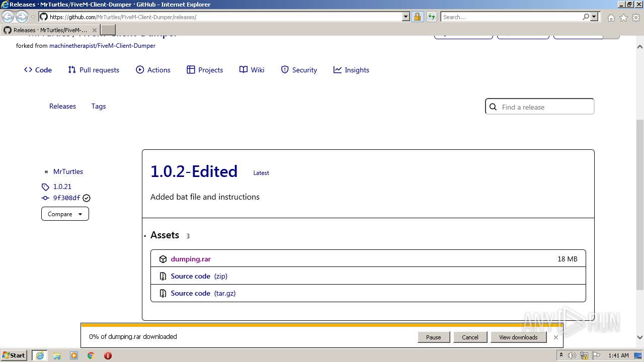Click the page vertical scrollbar
This screenshot has width=644, height=362.
[x=640, y=205]
